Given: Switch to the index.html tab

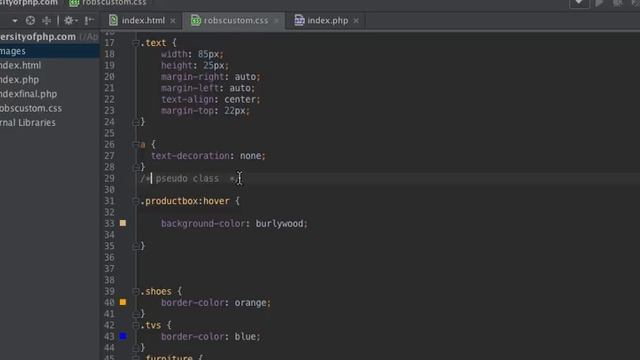Looking at the screenshot, I should tap(143, 20).
